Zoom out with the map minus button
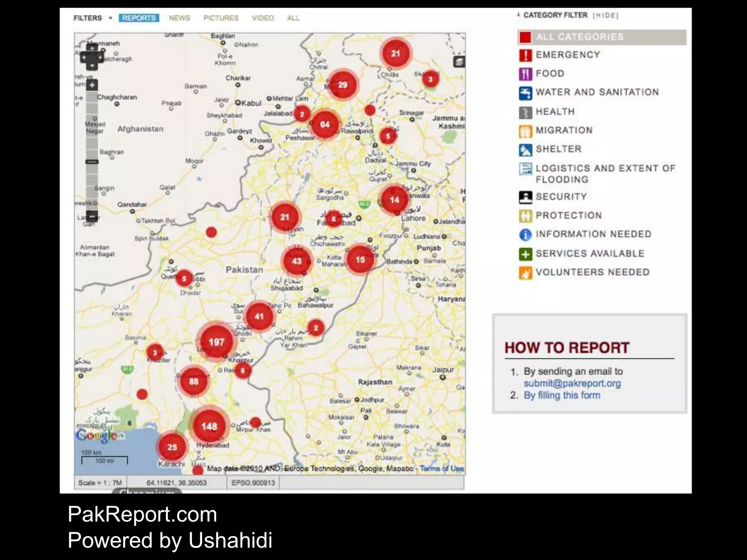 coord(92,216)
